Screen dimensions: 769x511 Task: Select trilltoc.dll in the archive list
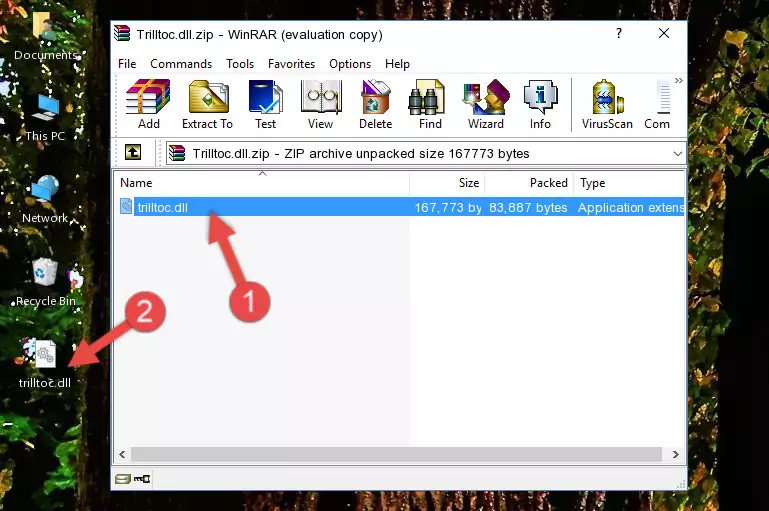(x=400, y=207)
